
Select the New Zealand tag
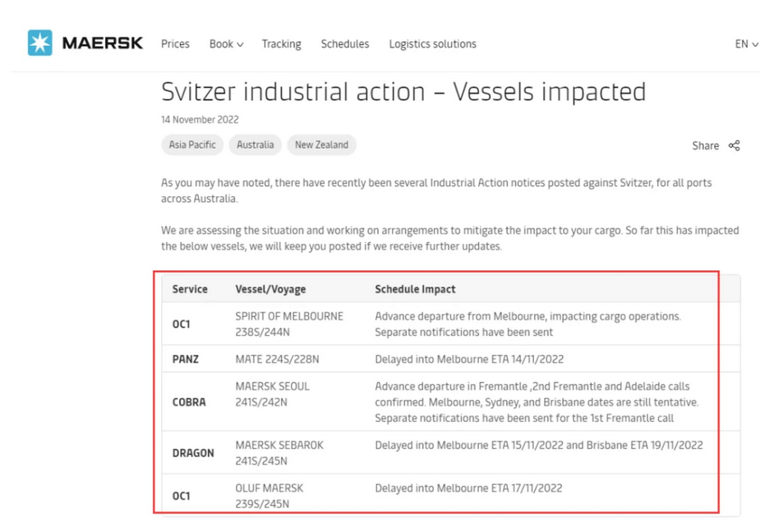pos(321,145)
